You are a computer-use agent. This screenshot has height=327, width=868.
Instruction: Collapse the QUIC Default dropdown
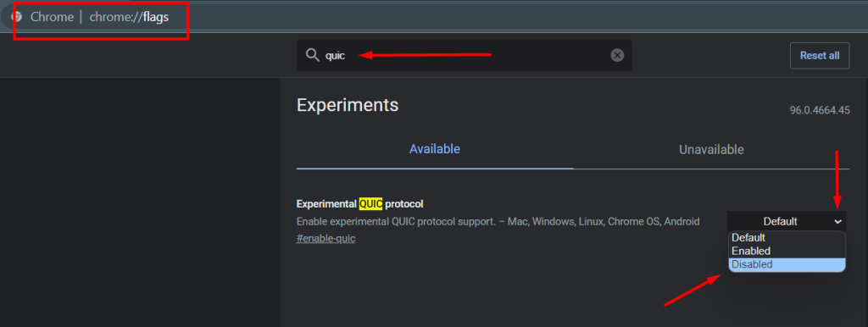[x=787, y=221]
